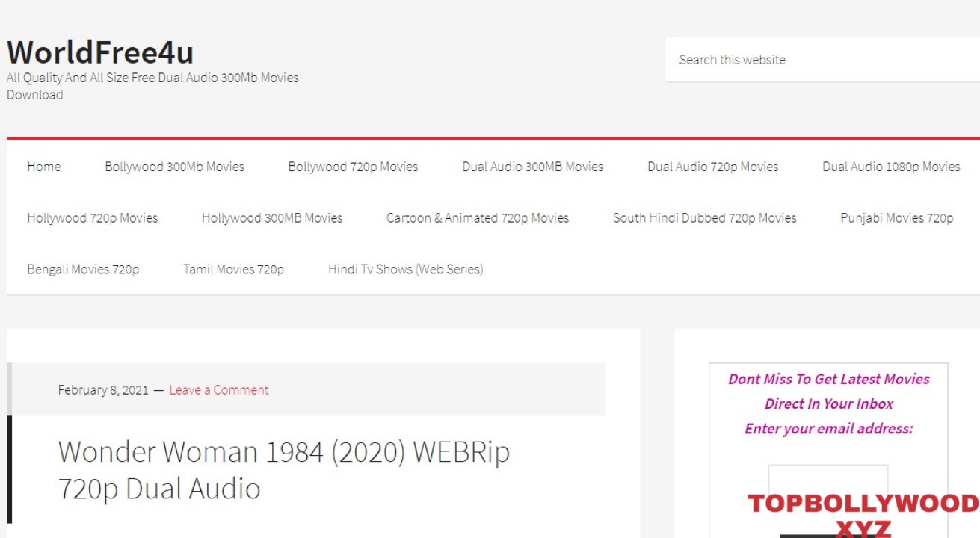Click the site tagline about 300Mb movies
The image size is (980, 538).
coord(152,86)
